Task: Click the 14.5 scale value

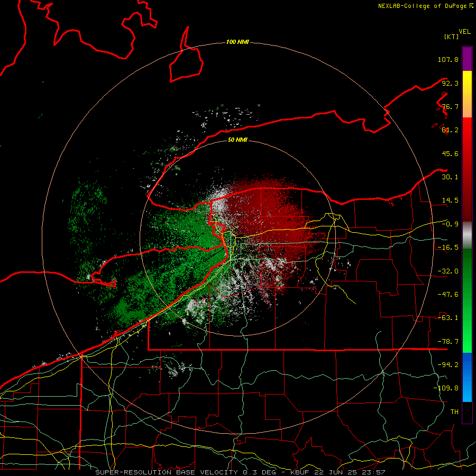Action: (450, 200)
